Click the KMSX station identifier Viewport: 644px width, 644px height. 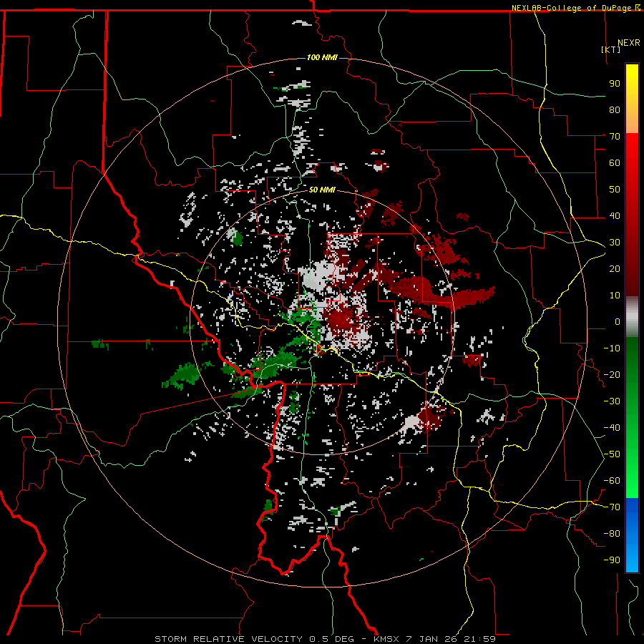tap(386, 639)
